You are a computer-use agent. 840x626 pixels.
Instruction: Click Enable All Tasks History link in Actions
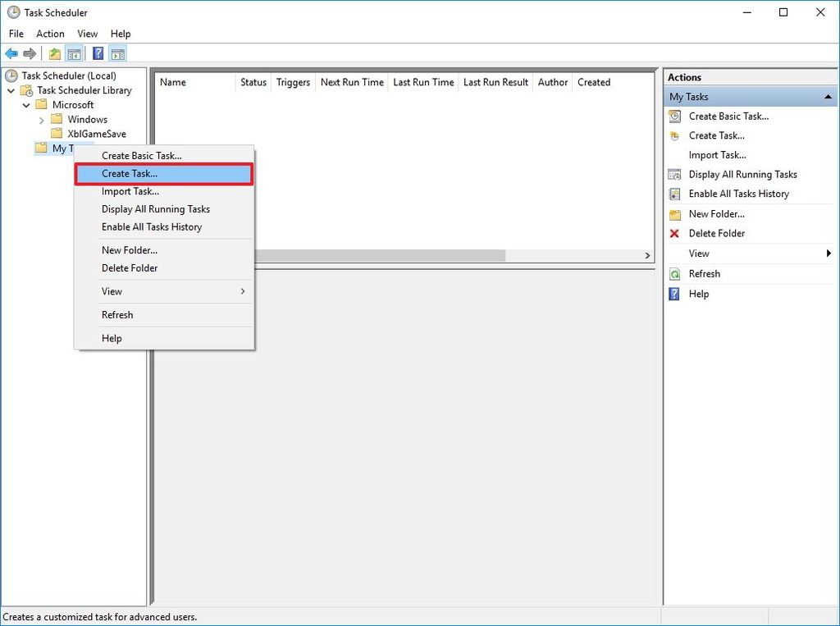[739, 194]
